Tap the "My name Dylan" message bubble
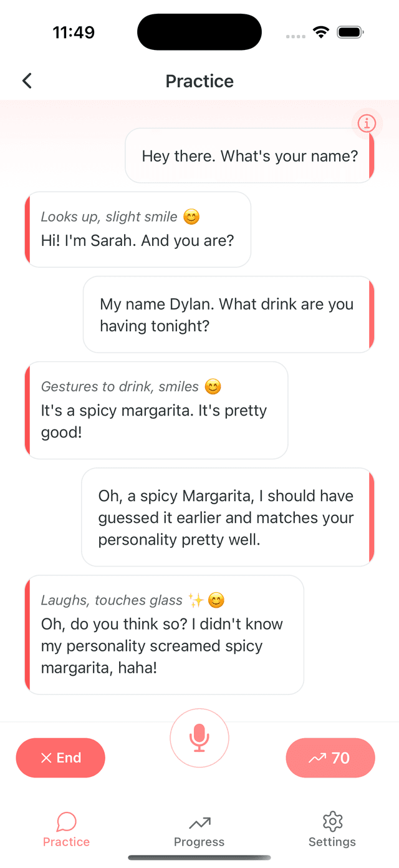Screen dimensions: 399x868 pos(228,315)
